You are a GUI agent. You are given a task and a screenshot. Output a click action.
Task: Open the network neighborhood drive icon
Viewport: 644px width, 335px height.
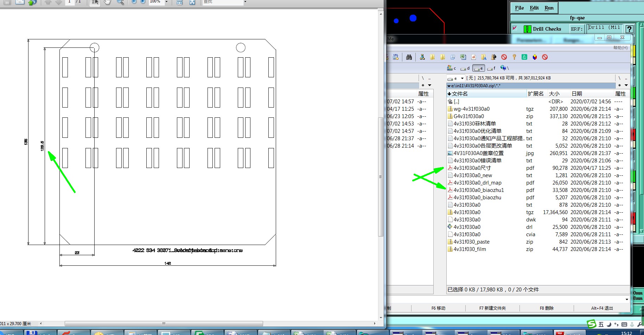tap(504, 68)
